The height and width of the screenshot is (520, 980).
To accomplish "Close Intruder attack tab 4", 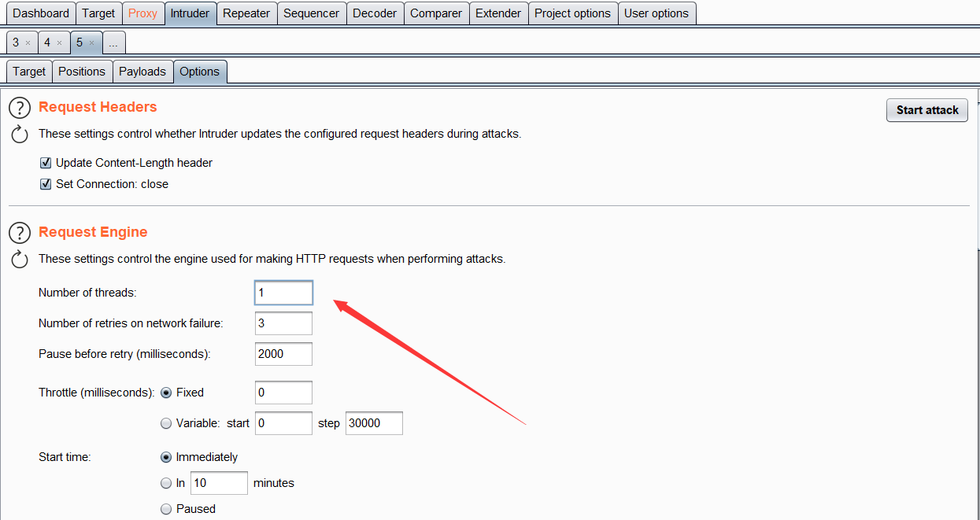I will [x=60, y=43].
